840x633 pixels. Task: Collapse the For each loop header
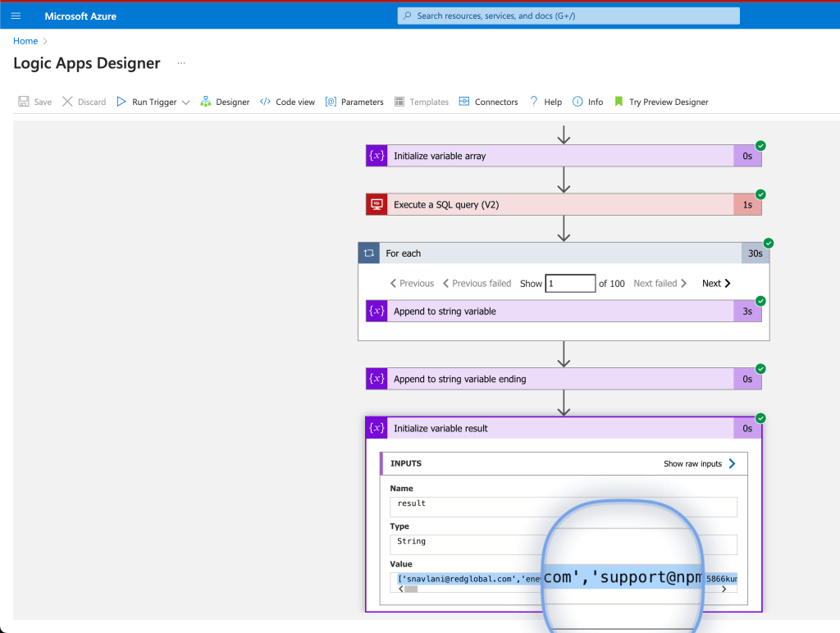point(563,253)
